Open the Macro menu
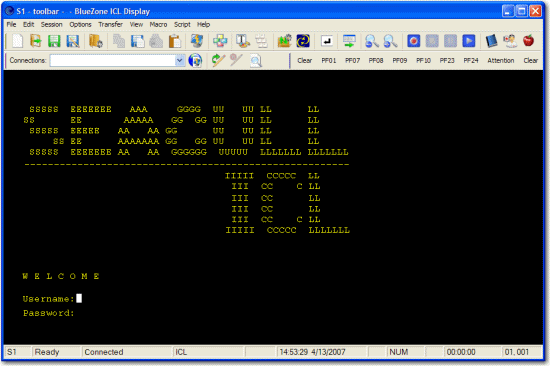The image size is (550, 366). click(x=158, y=24)
